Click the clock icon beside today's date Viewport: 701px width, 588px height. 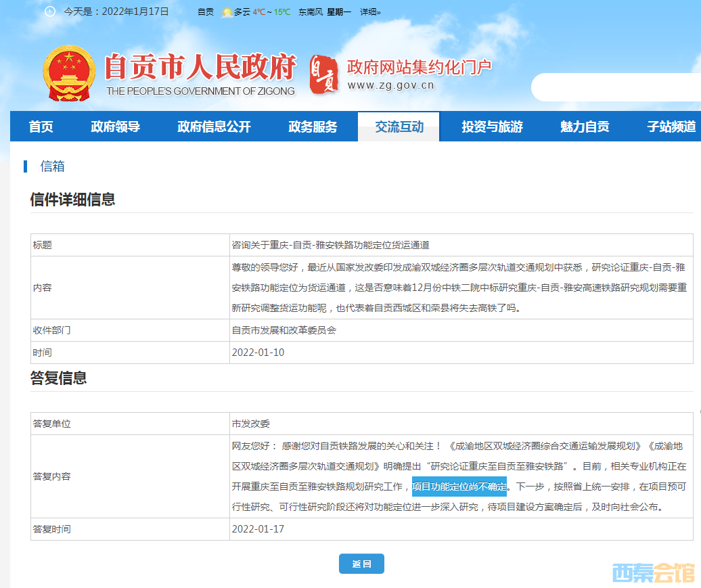click(x=50, y=12)
